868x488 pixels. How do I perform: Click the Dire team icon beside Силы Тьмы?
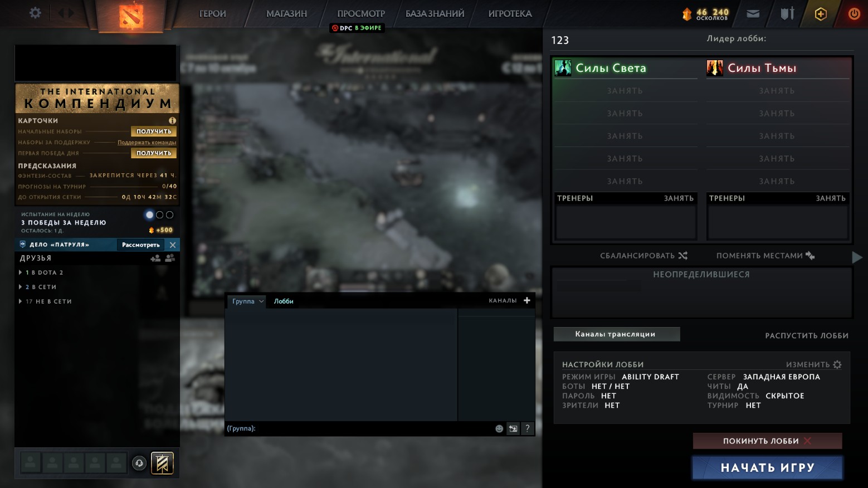(715, 68)
